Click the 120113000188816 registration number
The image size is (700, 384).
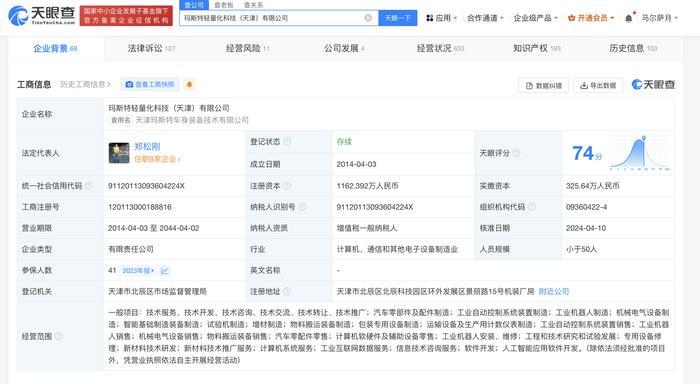point(140,207)
